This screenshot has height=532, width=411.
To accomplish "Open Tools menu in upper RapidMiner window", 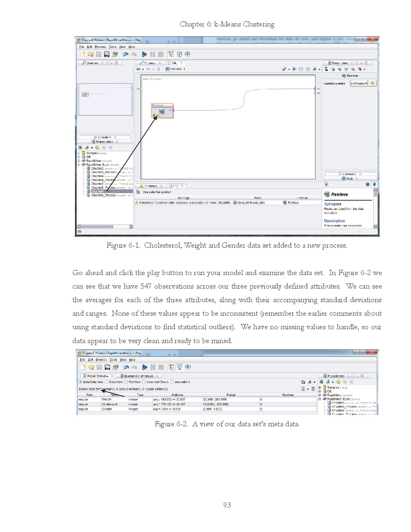I will point(112,47).
